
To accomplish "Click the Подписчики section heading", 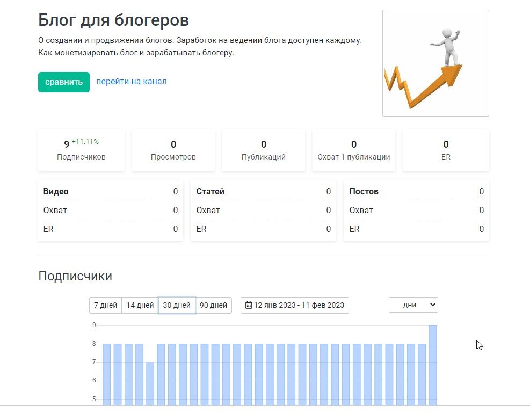I will click(x=75, y=276).
